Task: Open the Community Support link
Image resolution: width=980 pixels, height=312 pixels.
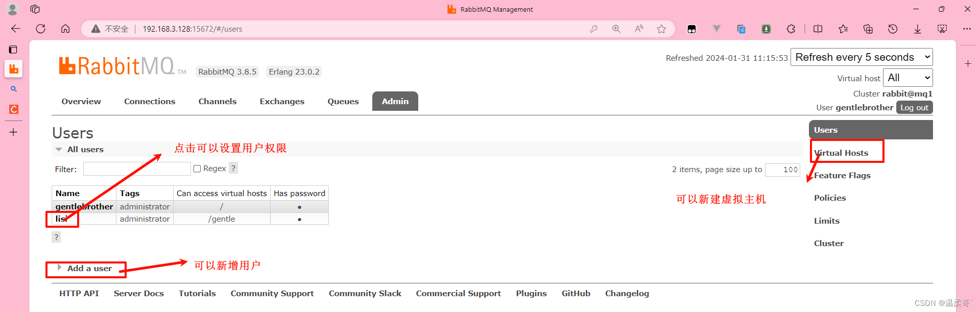Action: pos(272,294)
